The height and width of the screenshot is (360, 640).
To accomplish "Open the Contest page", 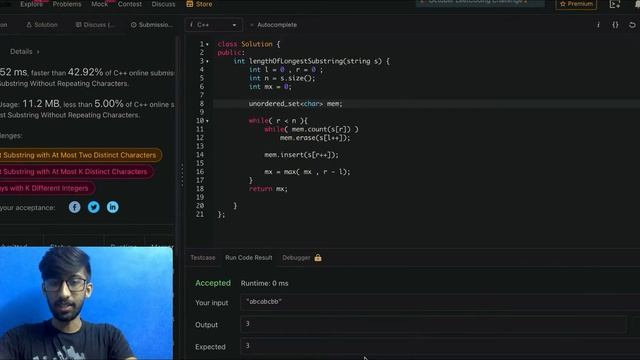I will click(130, 4).
